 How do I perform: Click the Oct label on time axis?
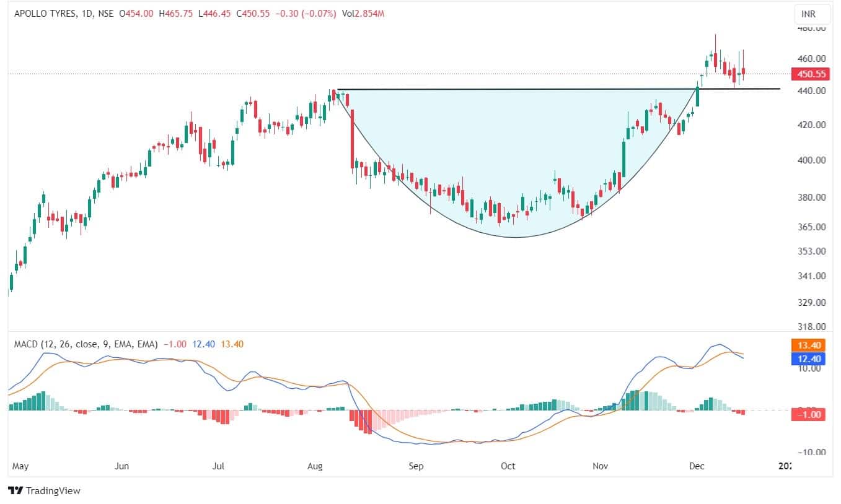[x=508, y=466]
